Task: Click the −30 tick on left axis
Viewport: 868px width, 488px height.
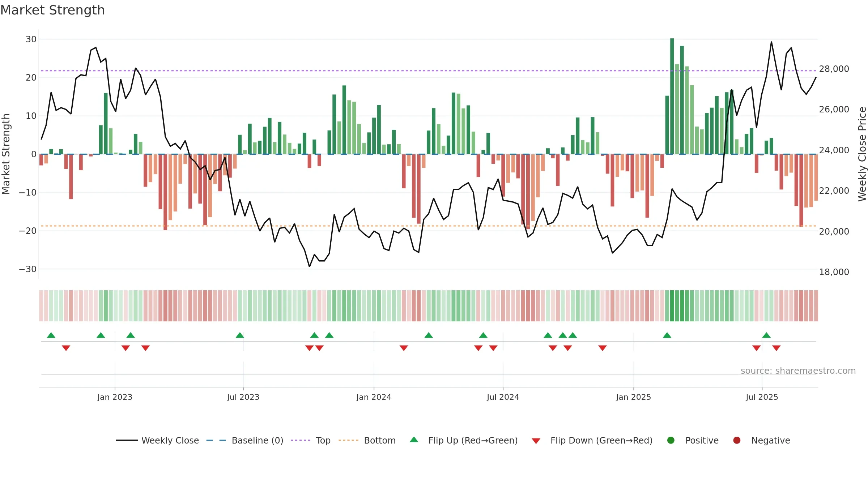Action: 28,269
